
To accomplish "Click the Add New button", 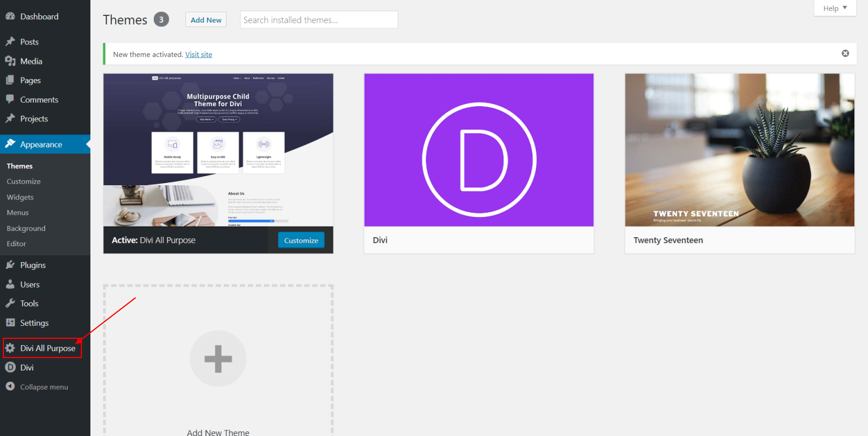I will [x=206, y=20].
